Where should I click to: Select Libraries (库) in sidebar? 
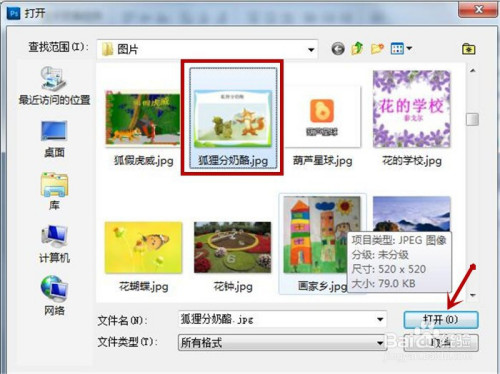pyautogui.click(x=54, y=191)
